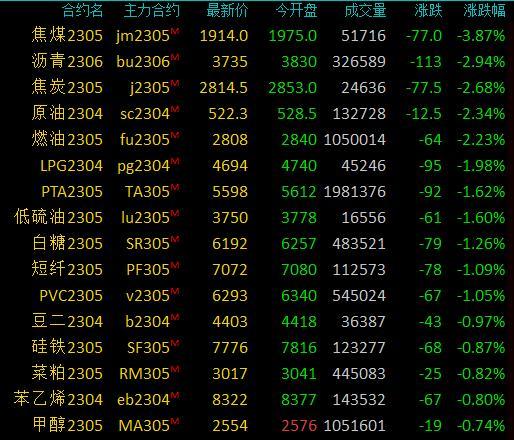Click opening price 3830 in 沥青 row

coord(299,62)
